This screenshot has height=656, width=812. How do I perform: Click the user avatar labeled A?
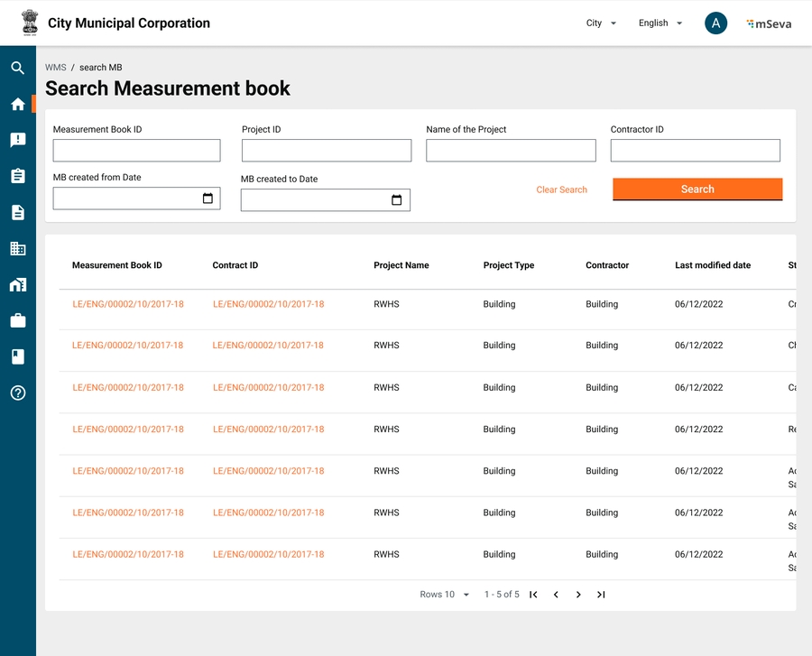tap(715, 23)
